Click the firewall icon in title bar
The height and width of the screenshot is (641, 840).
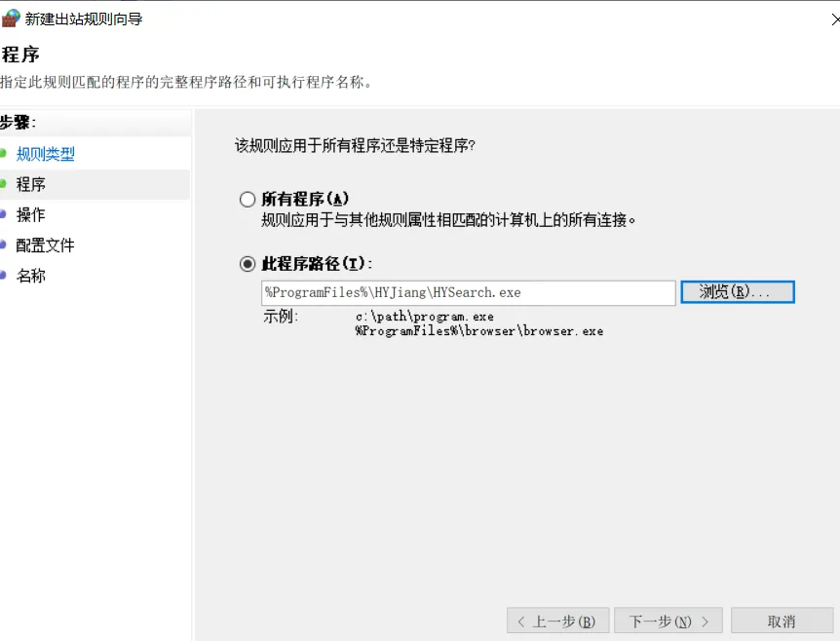tap(11, 18)
